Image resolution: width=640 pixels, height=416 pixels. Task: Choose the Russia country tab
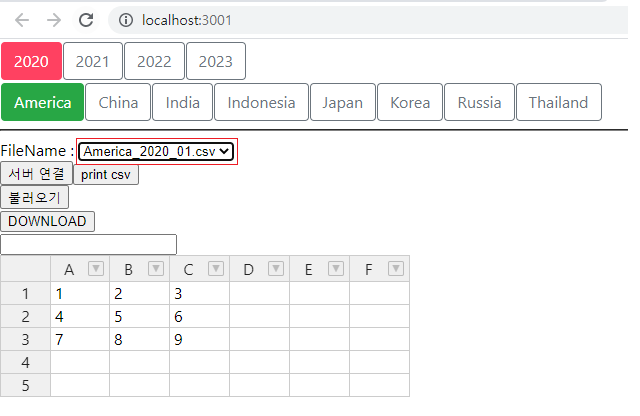pos(479,102)
